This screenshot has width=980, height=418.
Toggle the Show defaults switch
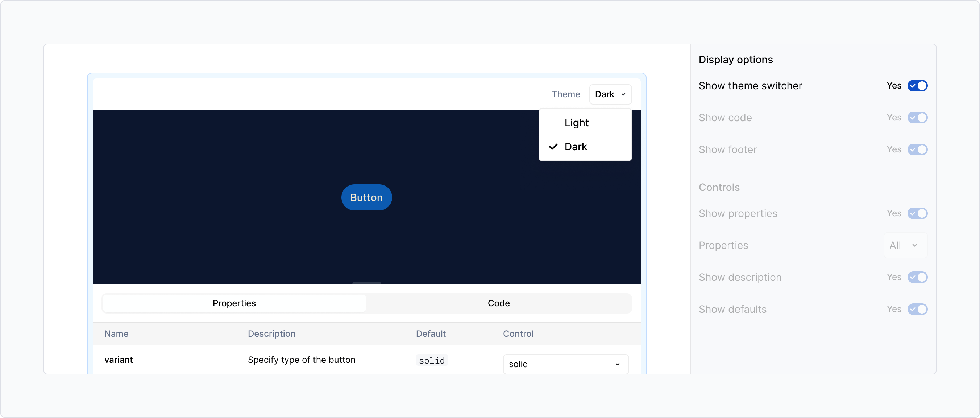[x=917, y=310]
